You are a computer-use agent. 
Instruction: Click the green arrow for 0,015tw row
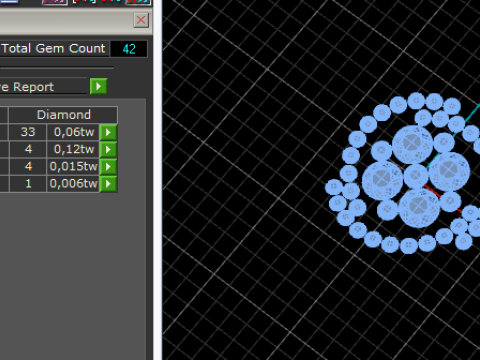coord(108,166)
